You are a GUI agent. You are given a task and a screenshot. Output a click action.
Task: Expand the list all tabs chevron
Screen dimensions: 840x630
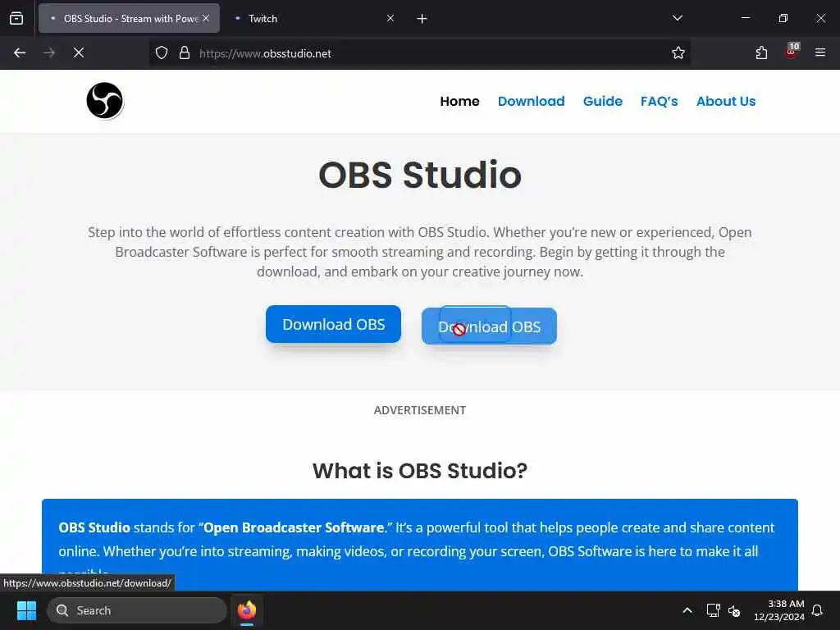(678, 18)
